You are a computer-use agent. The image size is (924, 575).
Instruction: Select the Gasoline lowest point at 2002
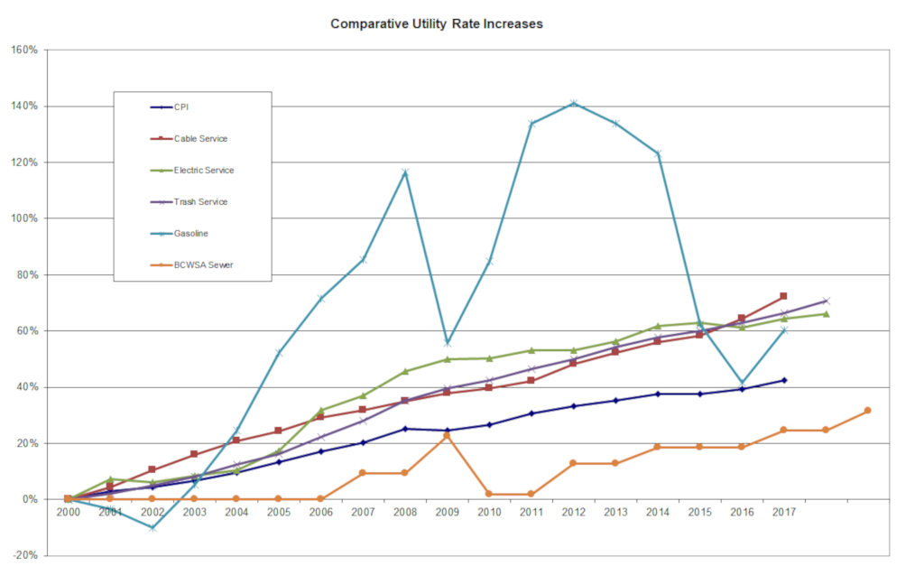tap(152, 528)
